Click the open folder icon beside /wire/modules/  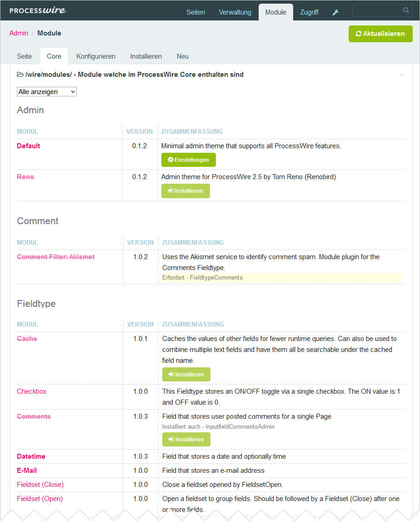coord(20,75)
